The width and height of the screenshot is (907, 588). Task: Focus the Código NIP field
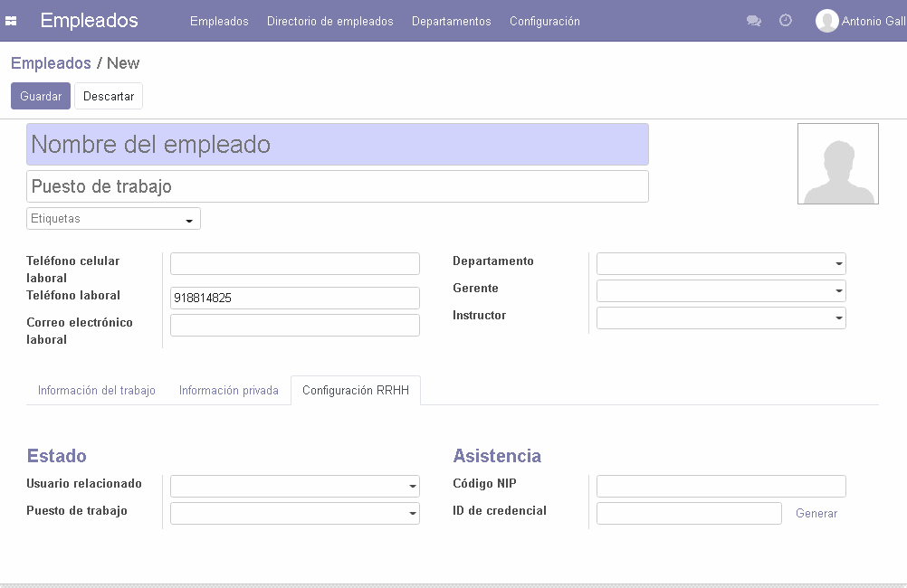coord(721,487)
